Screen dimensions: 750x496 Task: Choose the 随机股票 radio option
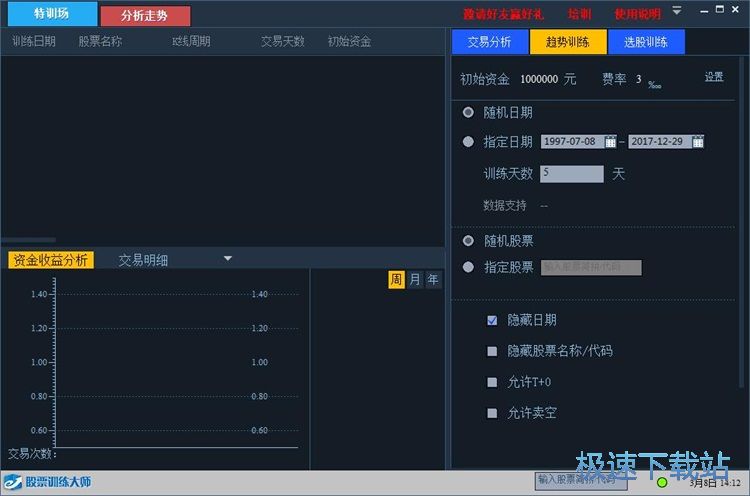[468, 241]
